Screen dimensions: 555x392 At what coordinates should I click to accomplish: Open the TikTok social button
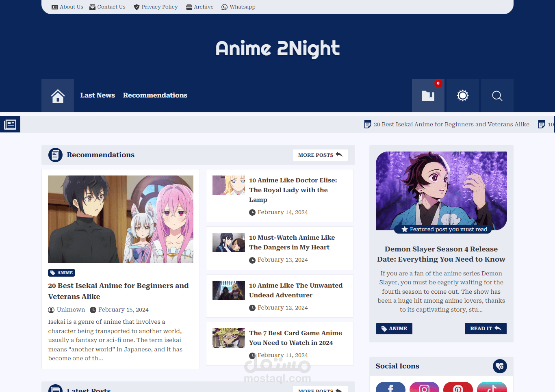[x=492, y=388]
